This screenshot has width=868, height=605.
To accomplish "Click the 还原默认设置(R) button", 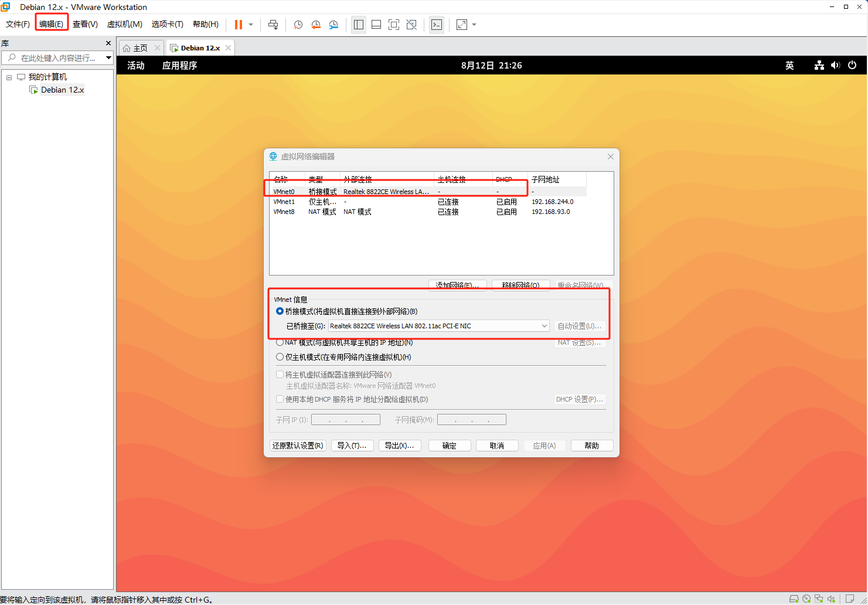I will pyautogui.click(x=298, y=446).
